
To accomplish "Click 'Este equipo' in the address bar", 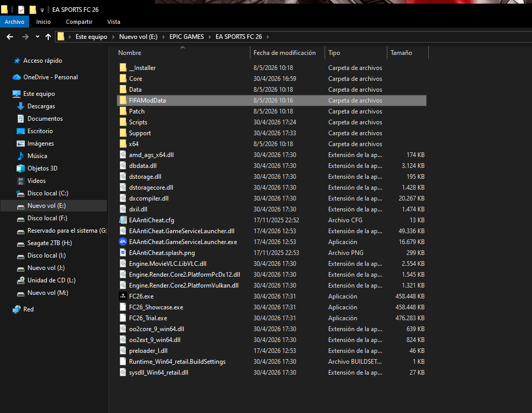I will (x=91, y=37).
